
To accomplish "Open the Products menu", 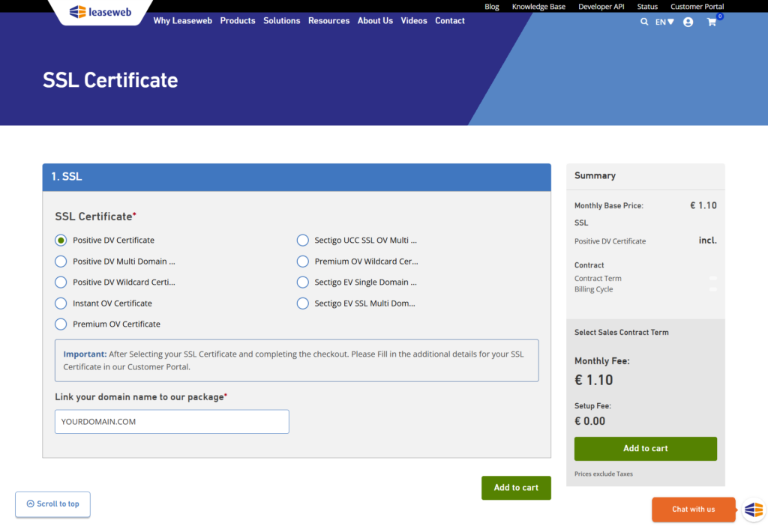I will point(238,20).
